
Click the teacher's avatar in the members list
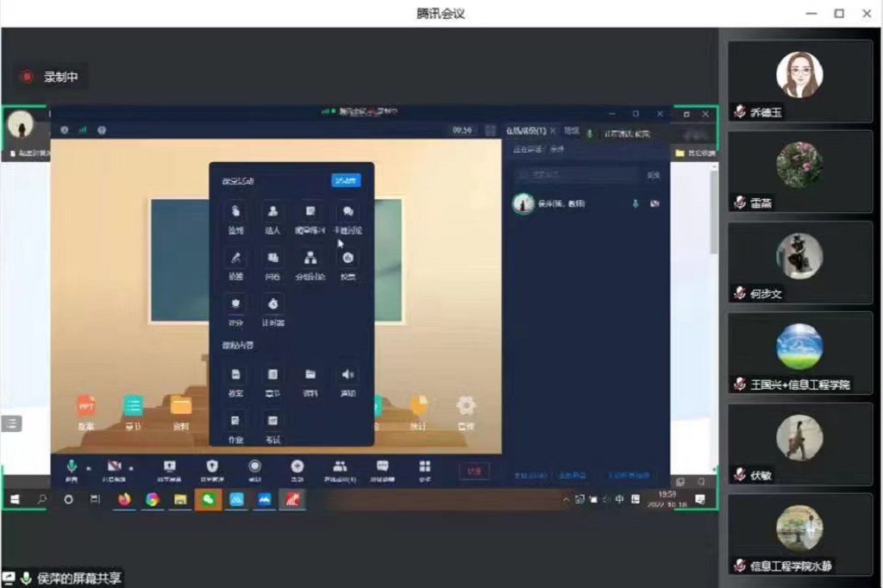tap(523, 203)
